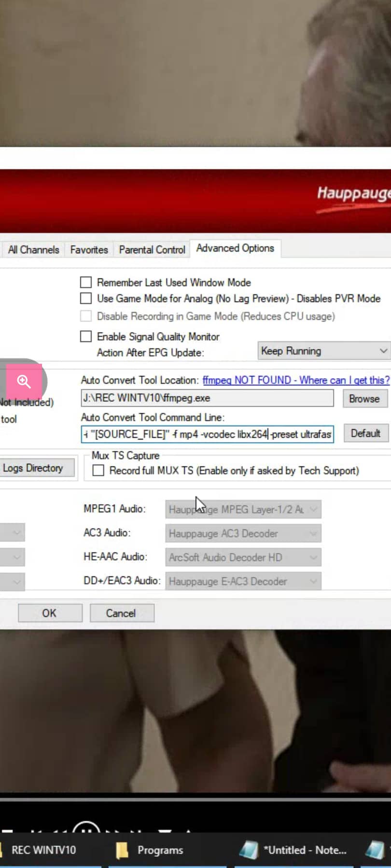The width and height of the screenshot is (391, 868).
Task: Click in the Auto Convert Tool Command Line field
Action: [207, 434]
